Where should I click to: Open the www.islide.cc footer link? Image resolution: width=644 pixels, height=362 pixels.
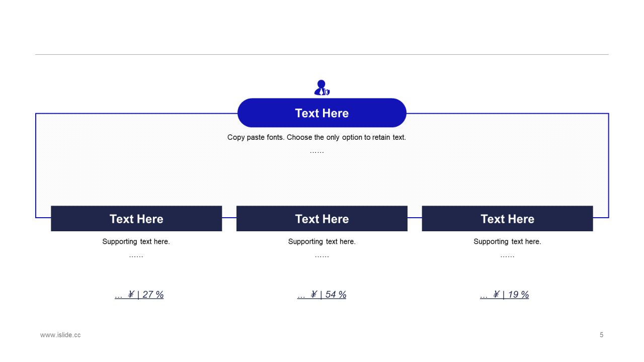tap(60, 335)
